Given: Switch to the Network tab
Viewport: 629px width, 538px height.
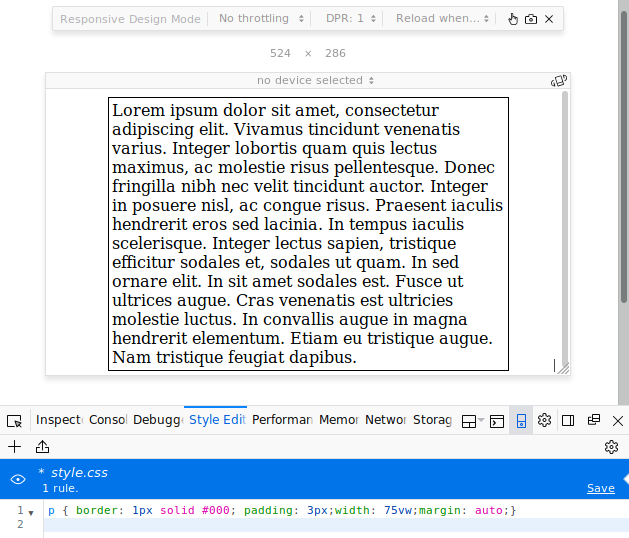Looking at the screenshot, I should coord(385,420).
